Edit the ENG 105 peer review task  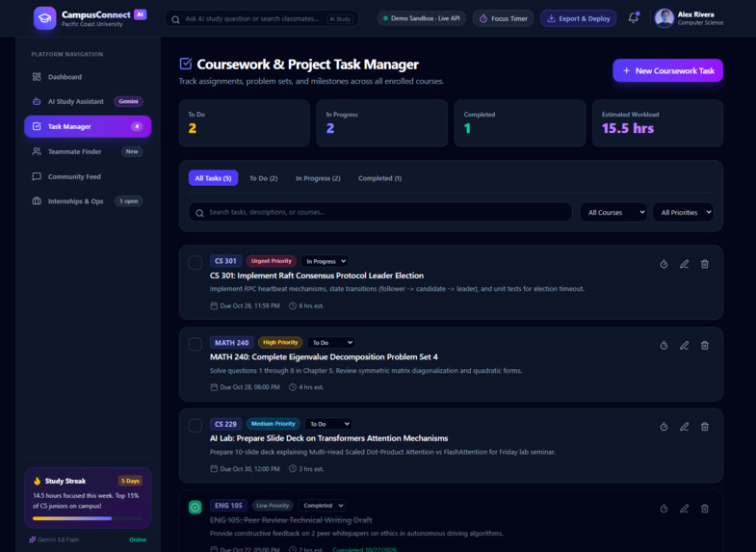[684, 508]
